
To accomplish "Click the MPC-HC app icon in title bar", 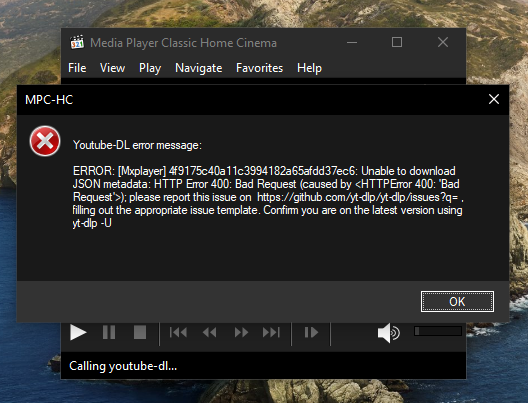I will click(x=77, y=42).
